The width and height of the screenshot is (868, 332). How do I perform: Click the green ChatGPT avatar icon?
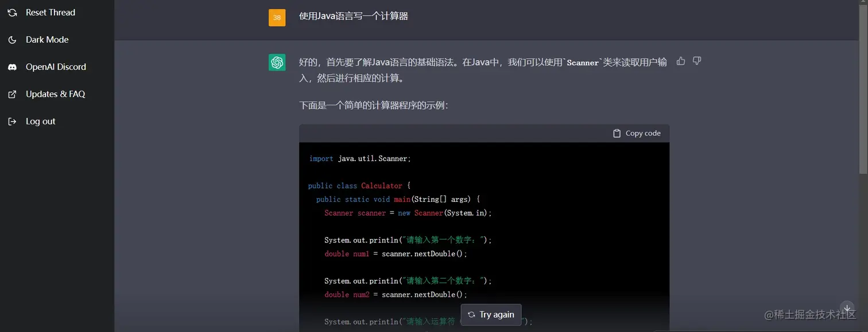tap(277, 62)
